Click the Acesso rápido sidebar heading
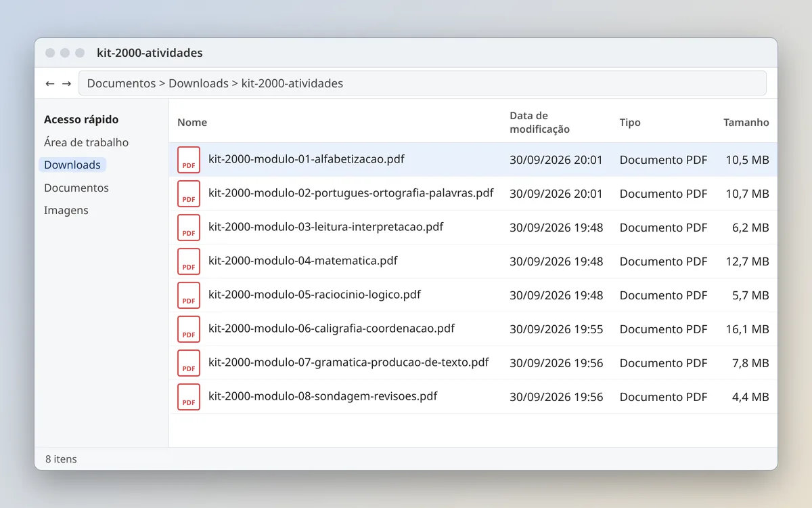The image size is (812, 508). (81, 119)
